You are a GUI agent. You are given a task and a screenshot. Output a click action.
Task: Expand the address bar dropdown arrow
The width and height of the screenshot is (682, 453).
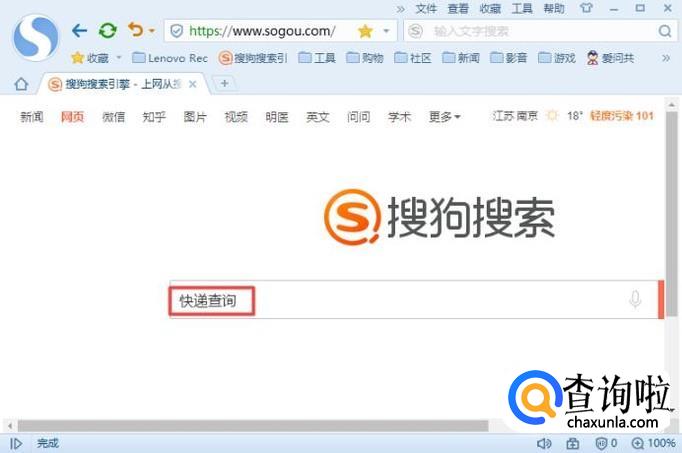[x=386, y=31]
